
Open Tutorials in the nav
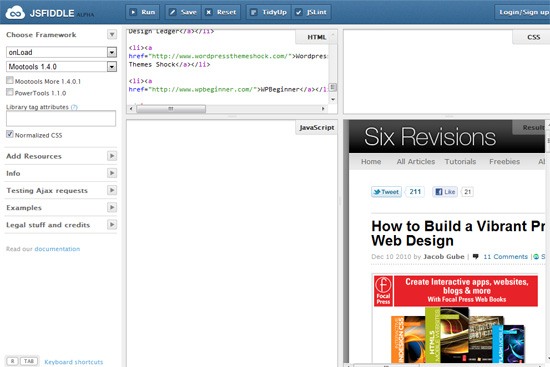tap(460, 161)
